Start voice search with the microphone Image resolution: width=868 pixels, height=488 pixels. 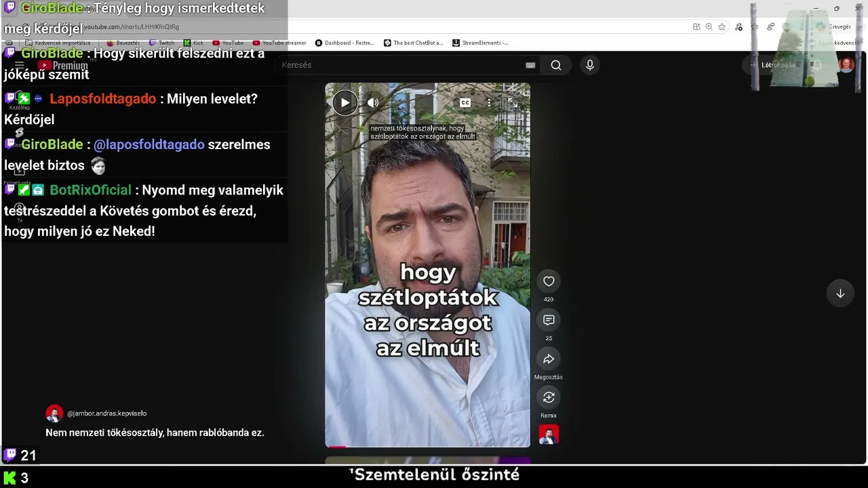coord(590,65)
